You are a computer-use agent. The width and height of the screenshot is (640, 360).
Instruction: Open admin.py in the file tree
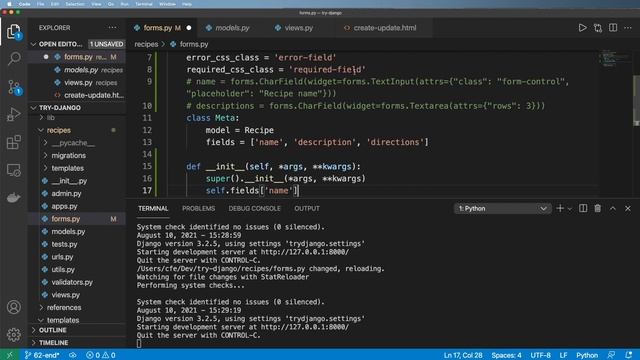[x=77, y=193]
